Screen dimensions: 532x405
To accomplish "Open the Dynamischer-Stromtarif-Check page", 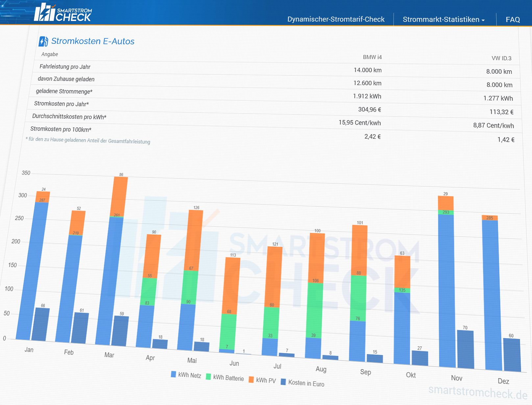I will click(336, 19).
